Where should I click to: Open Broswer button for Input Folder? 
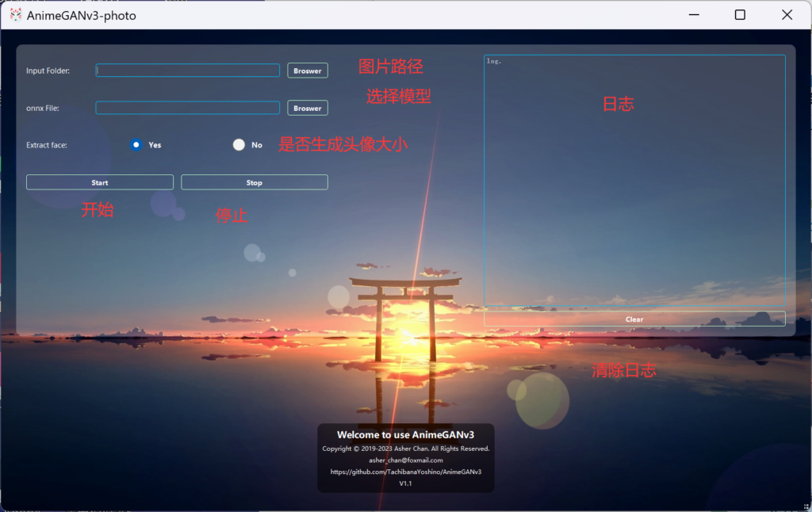pyautogui.click(x=308, y=71)
